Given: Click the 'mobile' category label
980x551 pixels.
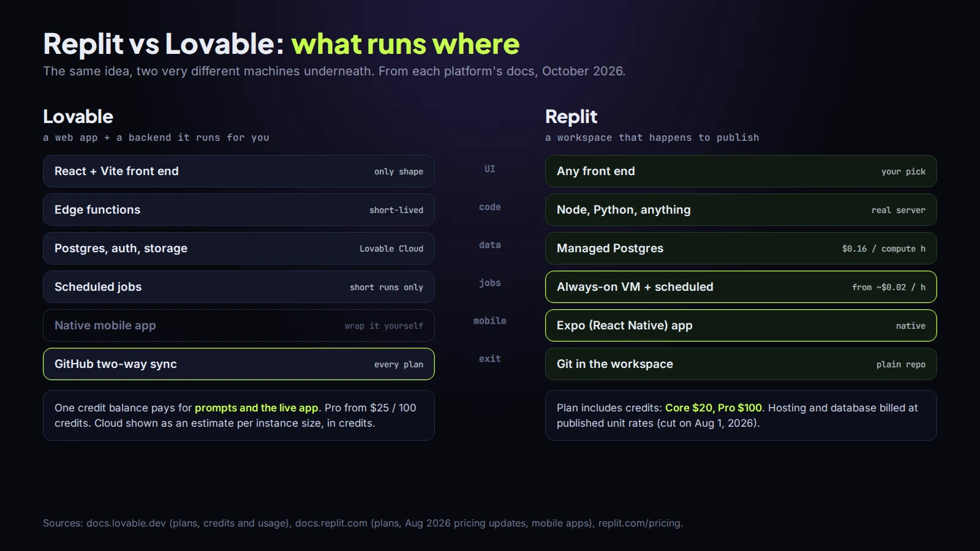Looking at the screenshot, I should point(490,321).
